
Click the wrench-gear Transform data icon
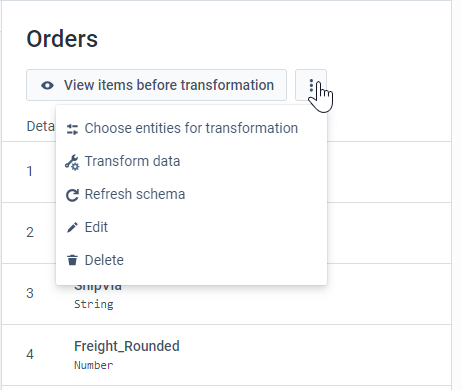click(x=72, y=162)
